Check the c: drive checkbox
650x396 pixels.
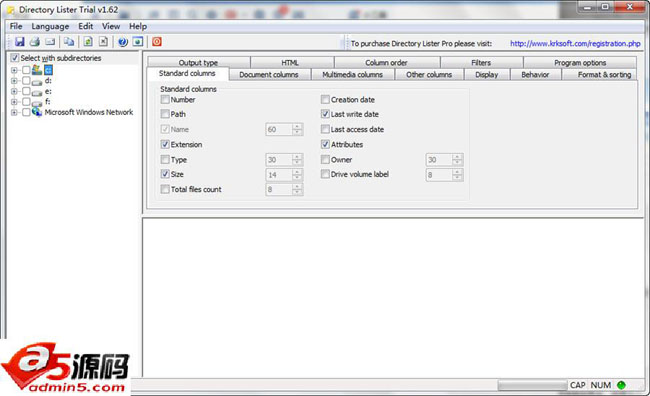tap(26, 70)
